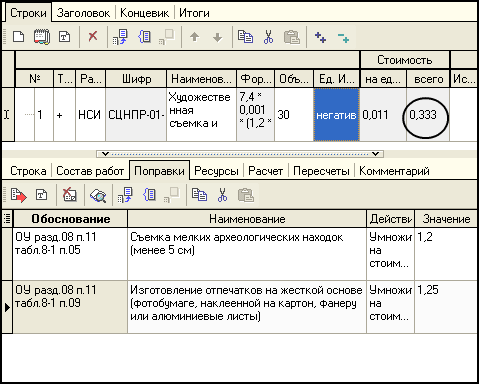Click the plus sign cell in row 1
The width and height of the screenshot is (479, 384).
[x=64, y=115]
